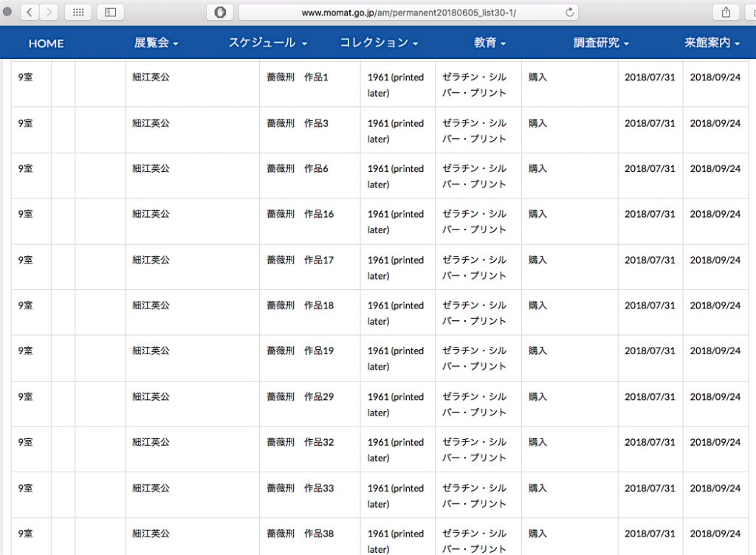Open the 展覧会 dropdown menu
The width and height of the screenshot is (756, 555).
click(157, 43)
